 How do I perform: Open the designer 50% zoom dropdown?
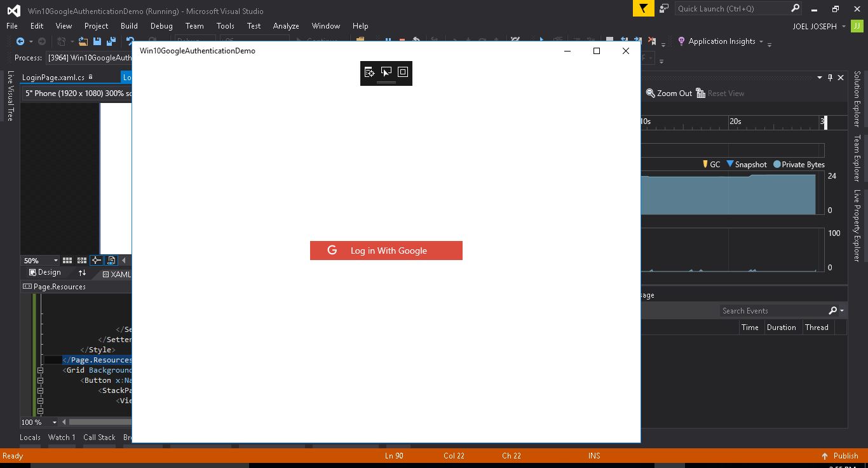pyautogui.click(x=55, y=261)
